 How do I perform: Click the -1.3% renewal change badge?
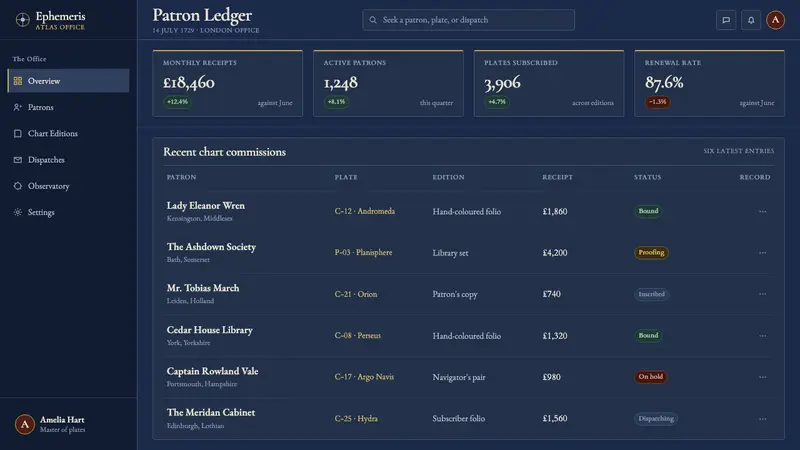[657, 102]
